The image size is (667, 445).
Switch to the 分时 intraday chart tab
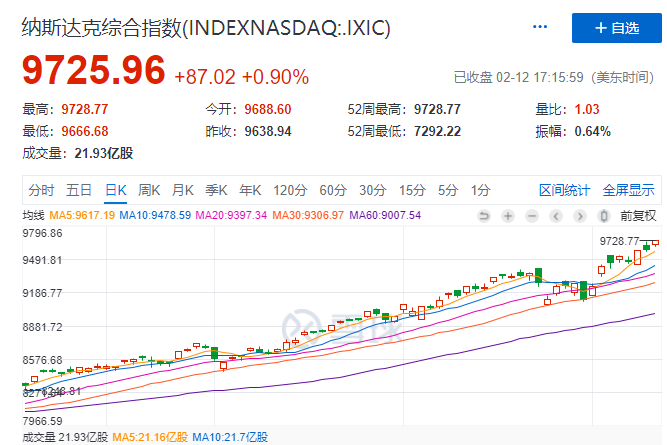click(41, 190)
